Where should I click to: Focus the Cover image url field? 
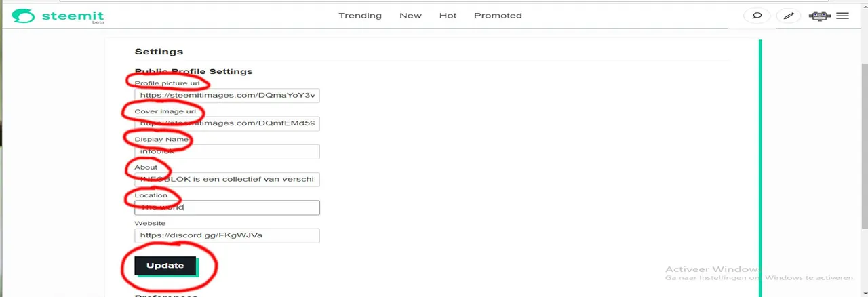coord(226,123)
